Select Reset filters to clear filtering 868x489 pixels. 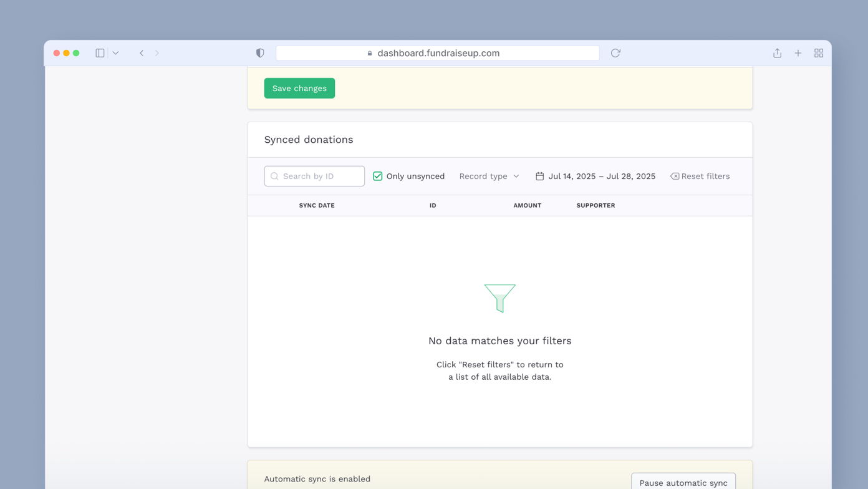tap(705, 176)
